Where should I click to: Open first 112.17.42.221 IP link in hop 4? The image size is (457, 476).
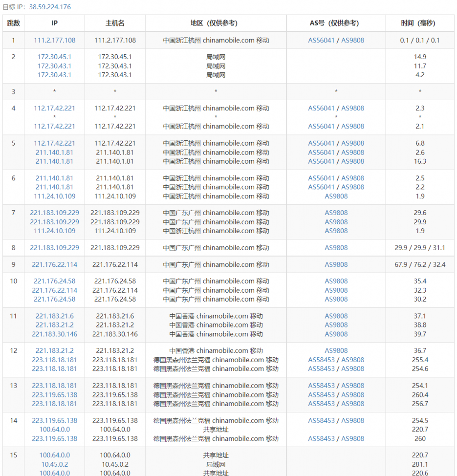tap(55, 108)
